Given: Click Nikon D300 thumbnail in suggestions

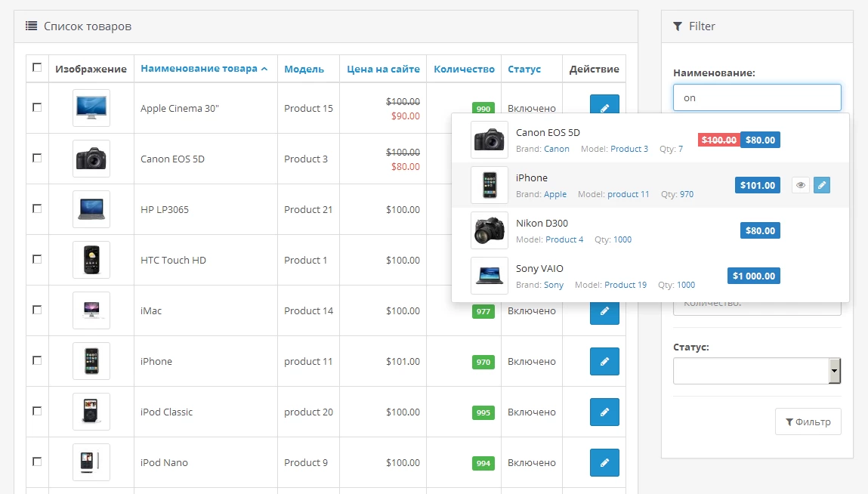Looking at the screenshot, I should click(490, 230).
